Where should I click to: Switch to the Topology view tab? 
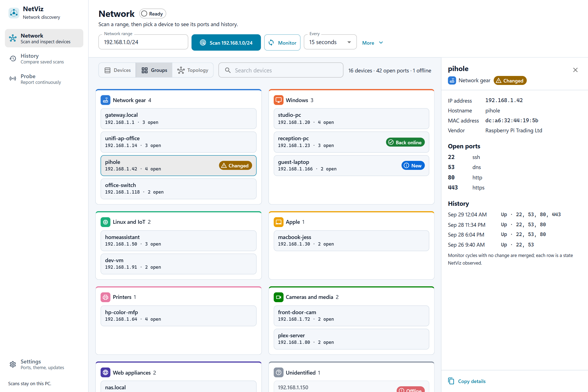tap(193, 70)
